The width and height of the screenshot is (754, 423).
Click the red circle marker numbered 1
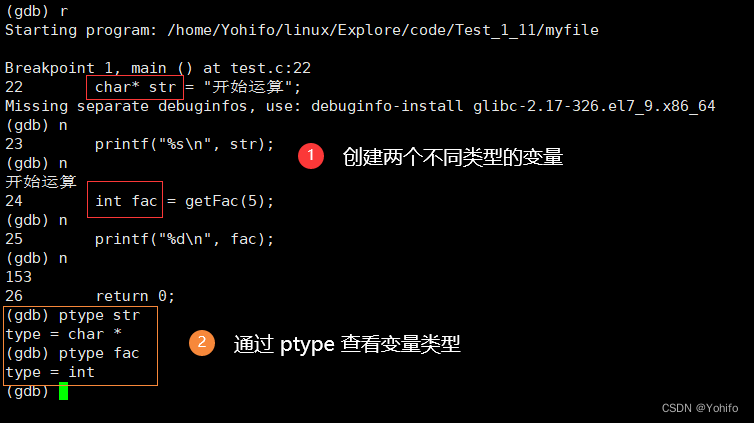(311, 156)
